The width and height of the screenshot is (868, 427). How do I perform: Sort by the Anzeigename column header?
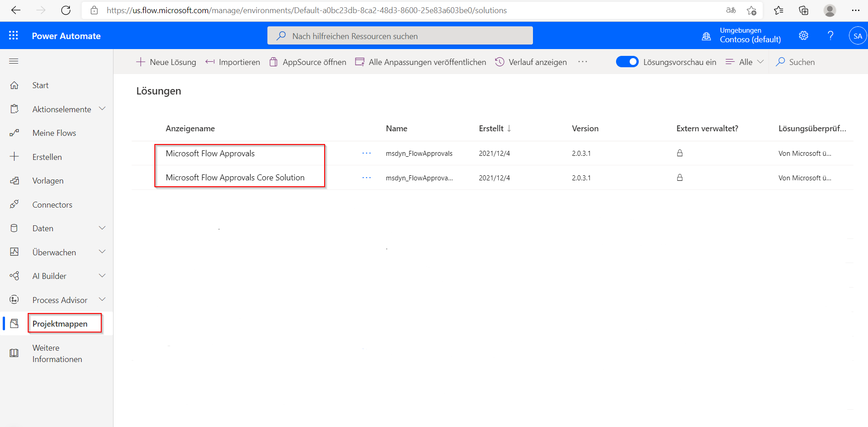(190, 129)
